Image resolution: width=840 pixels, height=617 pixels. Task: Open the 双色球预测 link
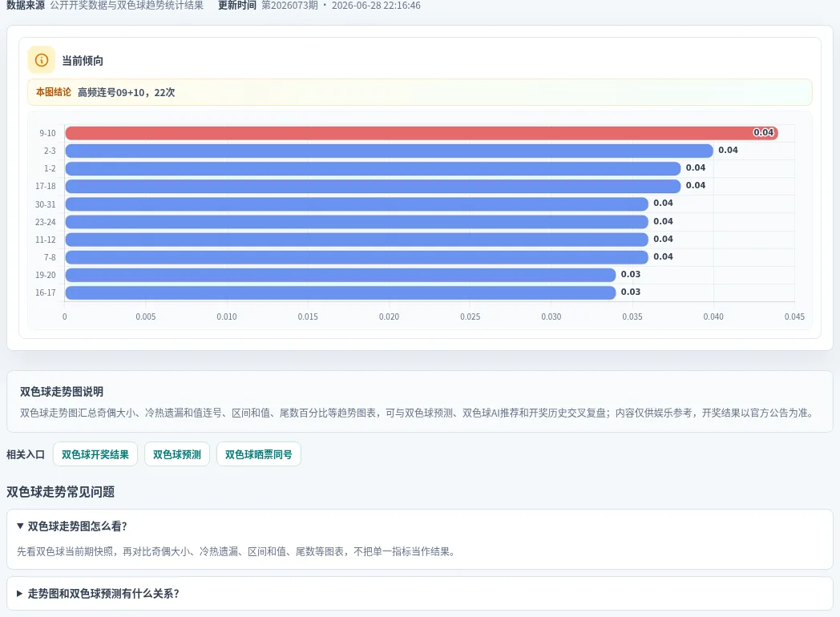pyautogui.click(x=177, y=454)
